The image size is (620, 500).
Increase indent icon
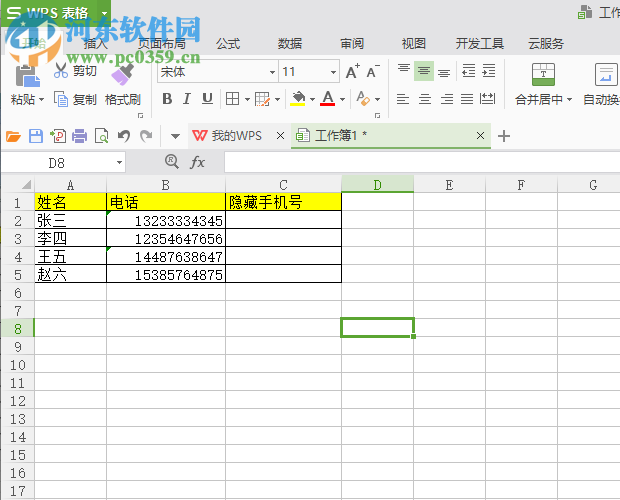click(489, 71)
